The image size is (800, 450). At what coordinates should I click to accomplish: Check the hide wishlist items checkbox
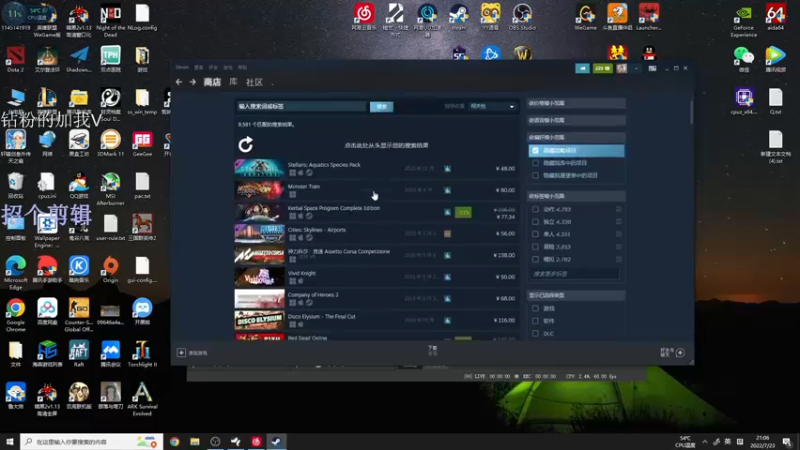coord(535,176)
